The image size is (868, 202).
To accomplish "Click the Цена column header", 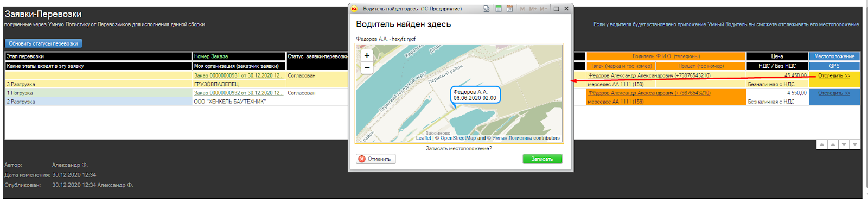I will coord(777,56).
